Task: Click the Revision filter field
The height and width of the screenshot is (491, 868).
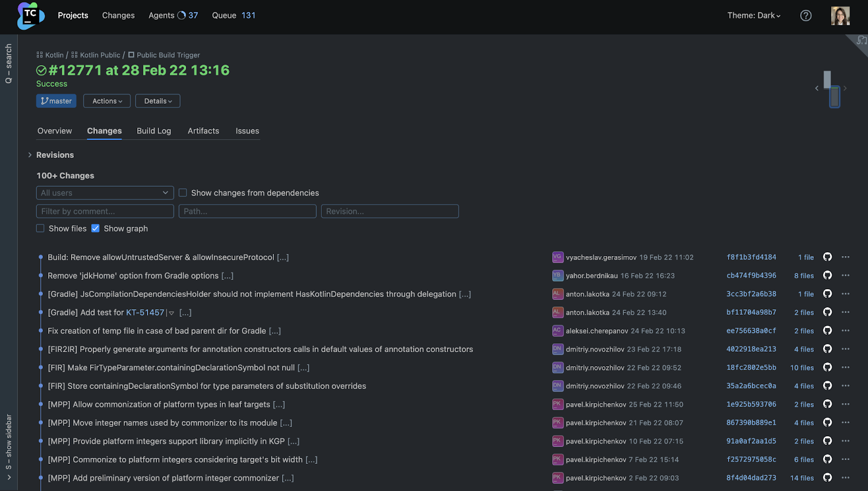Action: click(390, 211)
